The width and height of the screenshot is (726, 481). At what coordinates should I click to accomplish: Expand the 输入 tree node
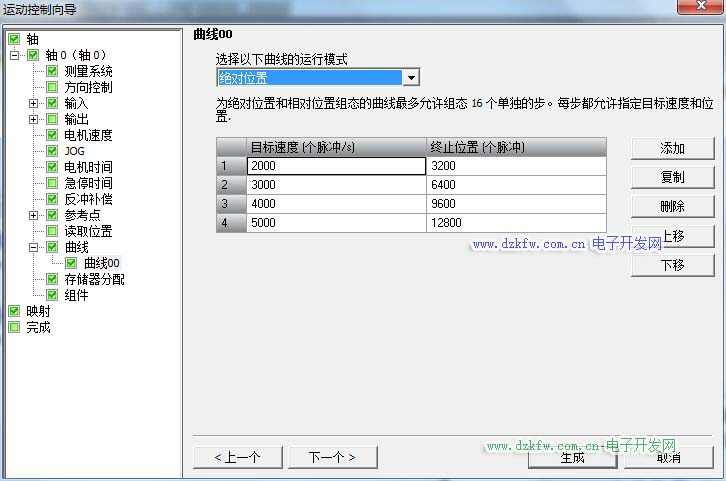[x=34, y=103]
